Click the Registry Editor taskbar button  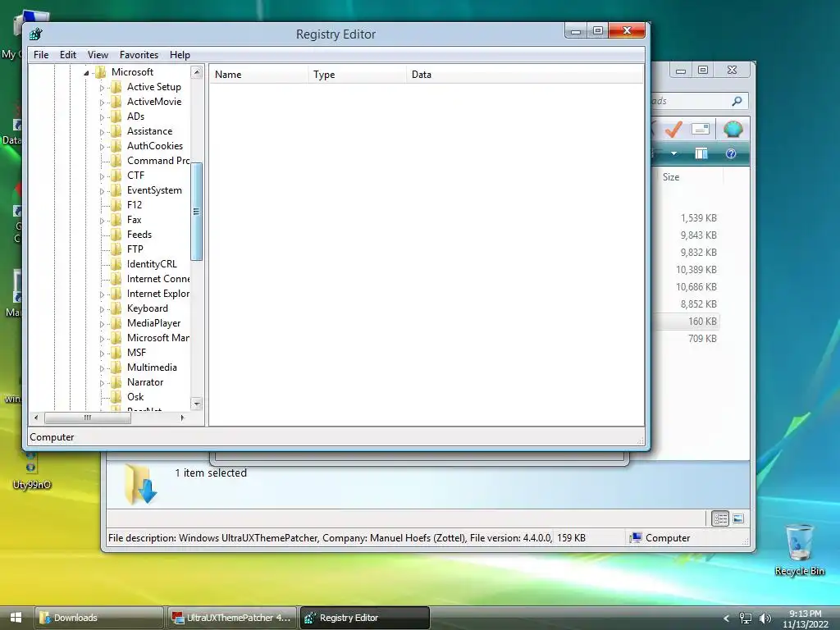pyautogui.click(x=364, y=618)
